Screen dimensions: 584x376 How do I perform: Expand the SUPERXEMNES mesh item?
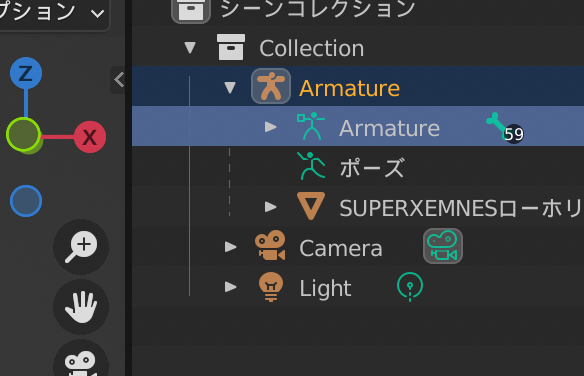270,207
